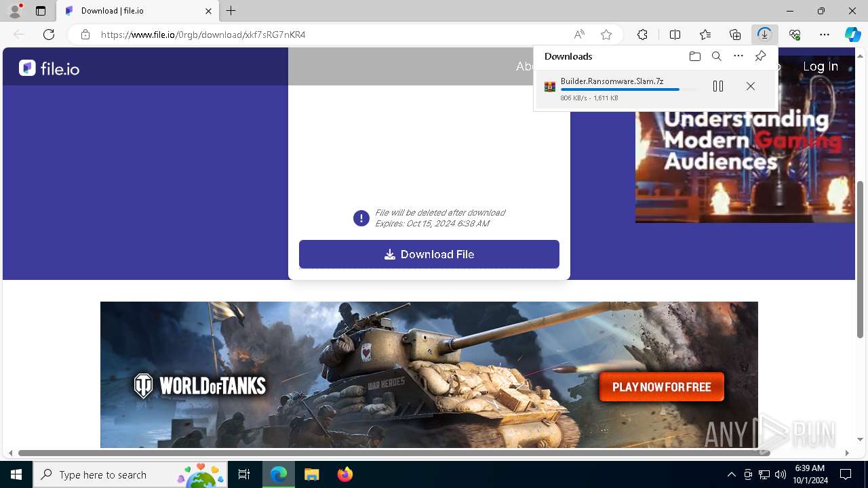The height and width of the screenshot is (488, 868).
Task: Open the Understanding Modern Gaming Audiences ad
Action: click(x=745, y=139)
